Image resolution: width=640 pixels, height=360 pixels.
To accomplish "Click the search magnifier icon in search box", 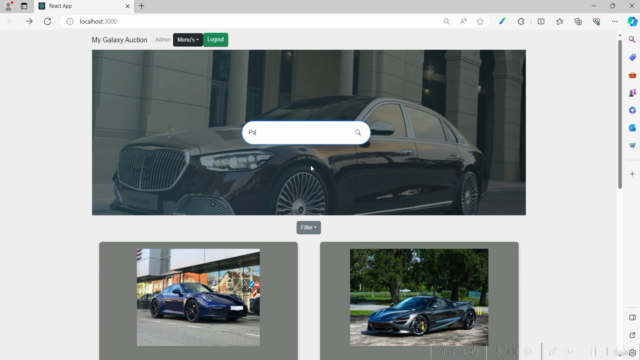I will point(358,132).
